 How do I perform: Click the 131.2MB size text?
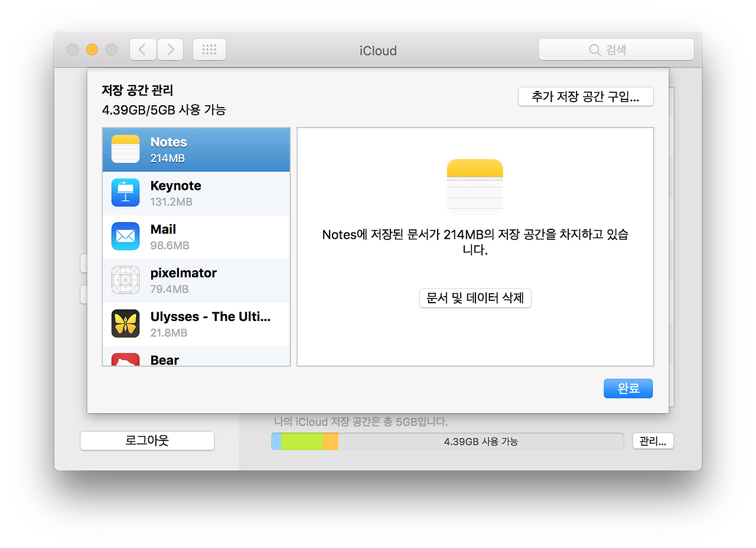coord(171,202)
